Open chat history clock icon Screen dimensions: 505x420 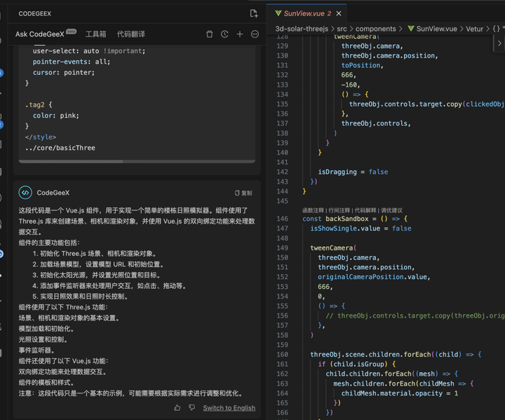(x=224, y=34)
